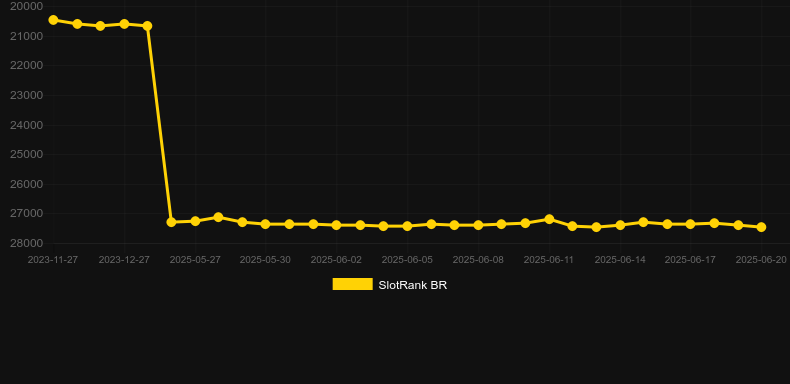Select the final data point for 2025-06-20
The width and height of the screenshot is (790, 384).
point(761,227)
